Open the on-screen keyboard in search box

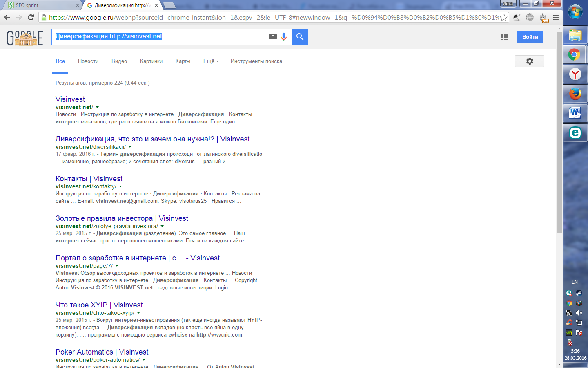pyautogui.click(x=273, y=37)
